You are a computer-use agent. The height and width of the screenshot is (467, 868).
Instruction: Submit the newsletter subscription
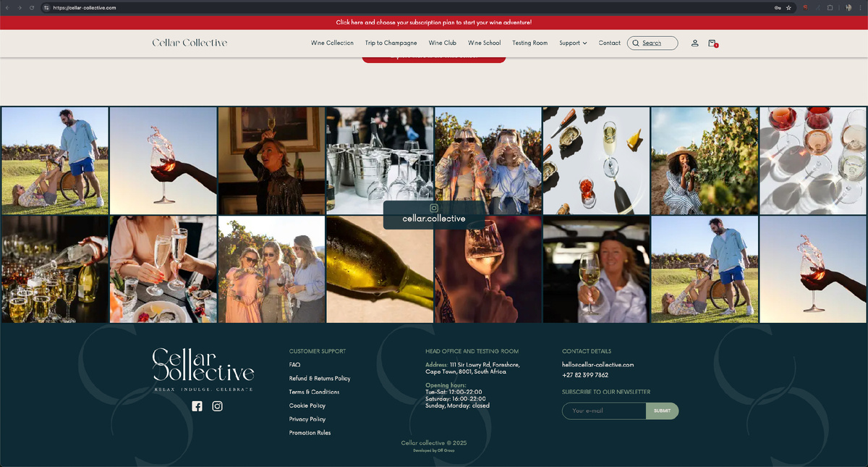(x=662, y=411)
